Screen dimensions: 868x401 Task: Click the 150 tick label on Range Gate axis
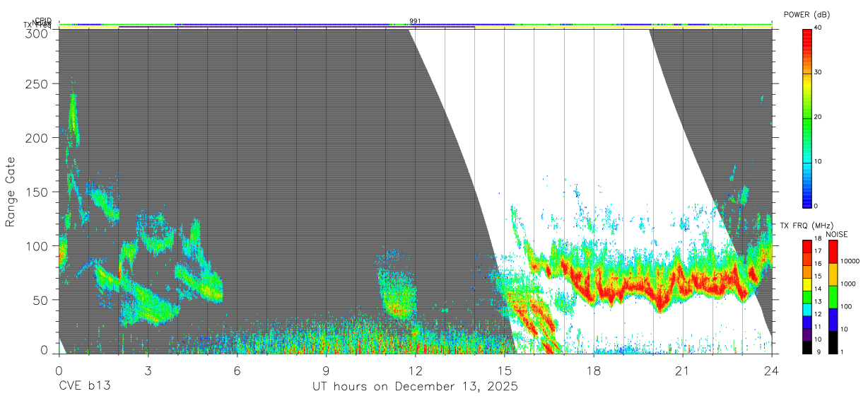[x=36, y=192]
